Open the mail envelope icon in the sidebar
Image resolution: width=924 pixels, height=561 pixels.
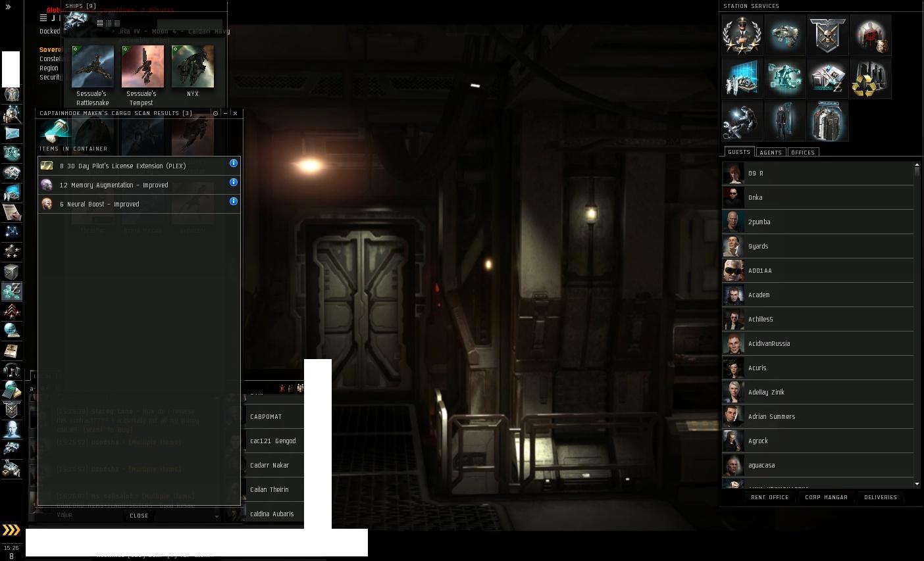tap(11, 134)
